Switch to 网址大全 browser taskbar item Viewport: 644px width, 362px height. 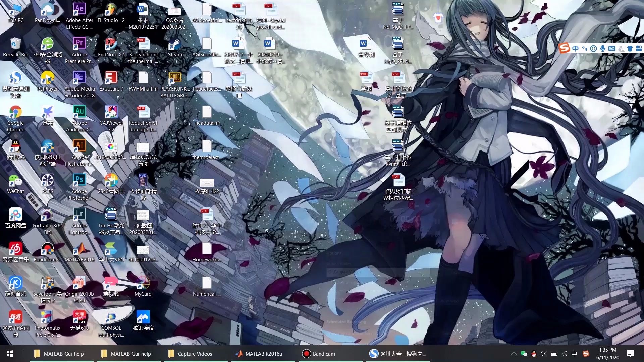pos(397,354)
